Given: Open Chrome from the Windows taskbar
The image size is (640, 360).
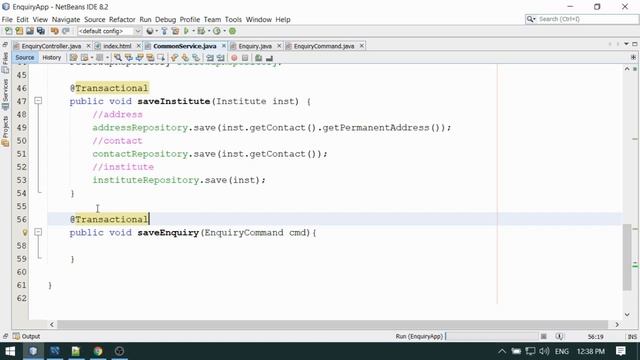Looking at the screenshot, I should pos(98,351).
